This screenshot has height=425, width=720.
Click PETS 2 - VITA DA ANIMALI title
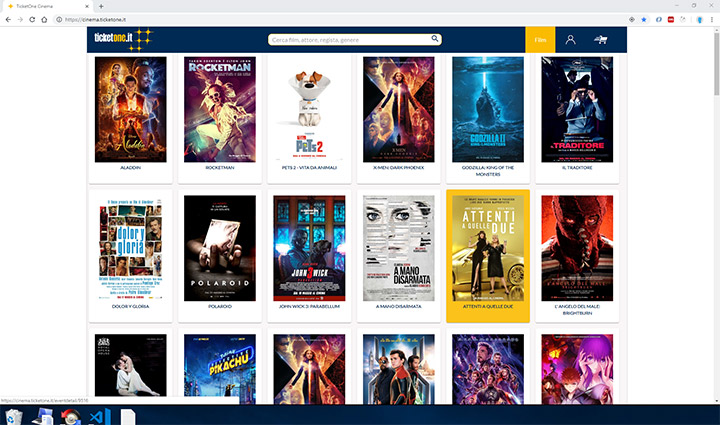pyautogui.click(x=309, y=168)
